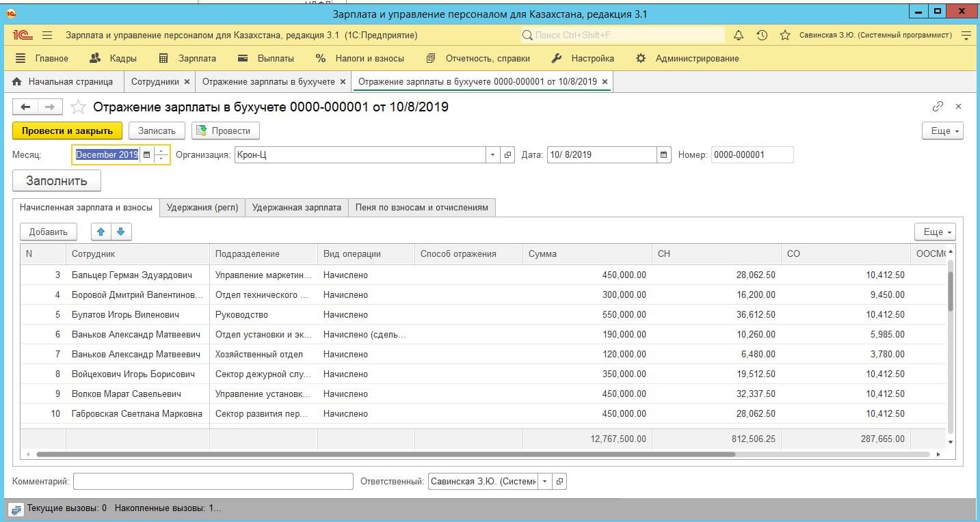Decrease month with the down stepper
The width and height of the screenshot is (980, 522).
point(161,159)
